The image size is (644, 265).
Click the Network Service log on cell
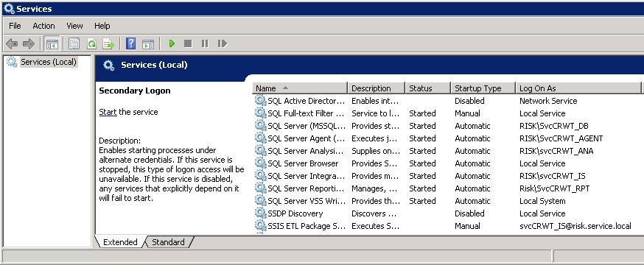point(548,101)
